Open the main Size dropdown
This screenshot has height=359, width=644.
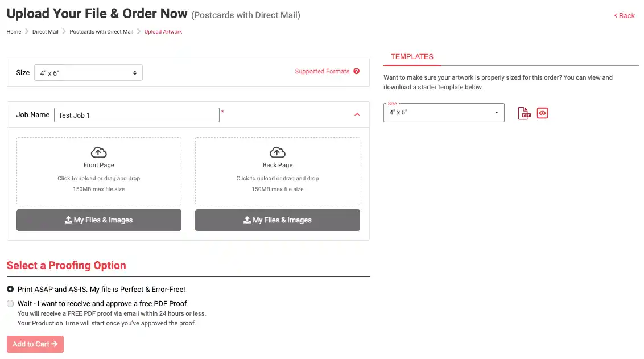point(88,73)
